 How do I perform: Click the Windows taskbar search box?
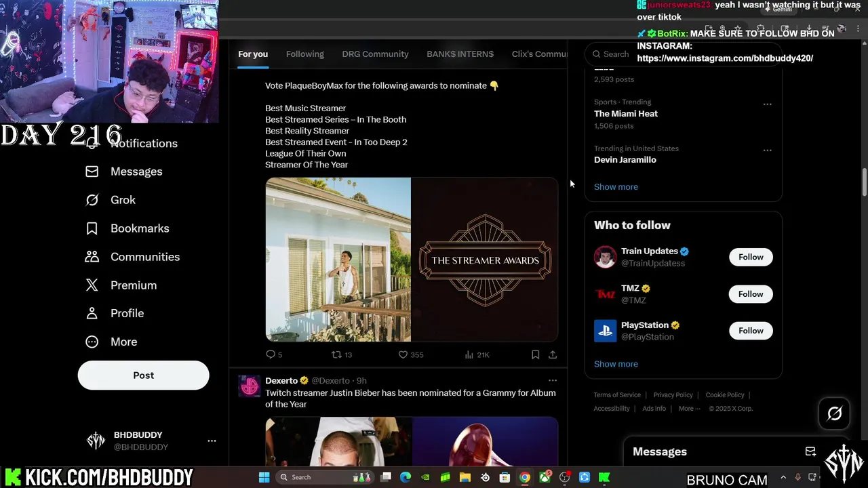pyautogui.click(x=324, y=477)
